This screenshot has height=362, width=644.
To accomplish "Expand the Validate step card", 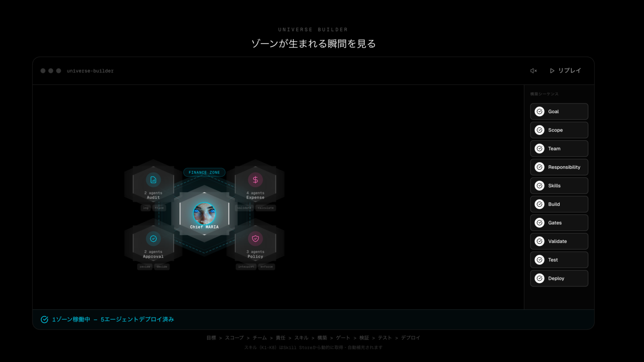I will click(x=559, y=241).
